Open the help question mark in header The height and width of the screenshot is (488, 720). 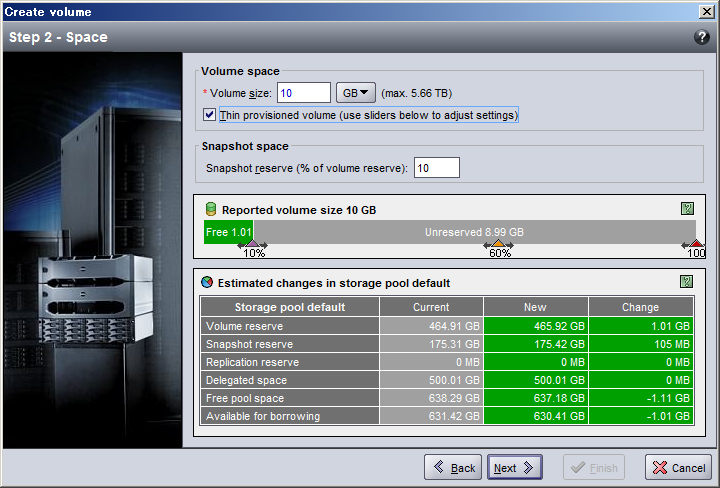coord(702,37)
